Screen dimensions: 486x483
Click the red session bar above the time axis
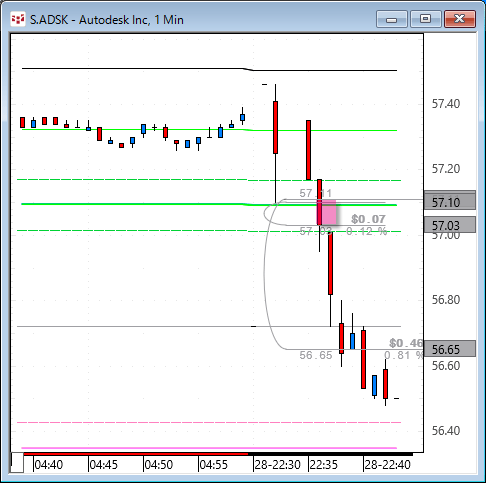click(136, 454)
